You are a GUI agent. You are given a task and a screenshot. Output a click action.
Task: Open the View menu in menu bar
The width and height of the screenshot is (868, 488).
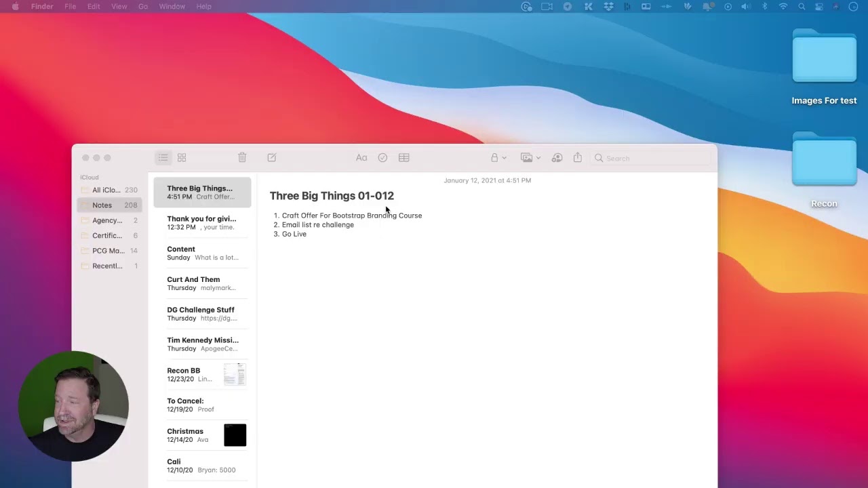click(x=119, y=6)
